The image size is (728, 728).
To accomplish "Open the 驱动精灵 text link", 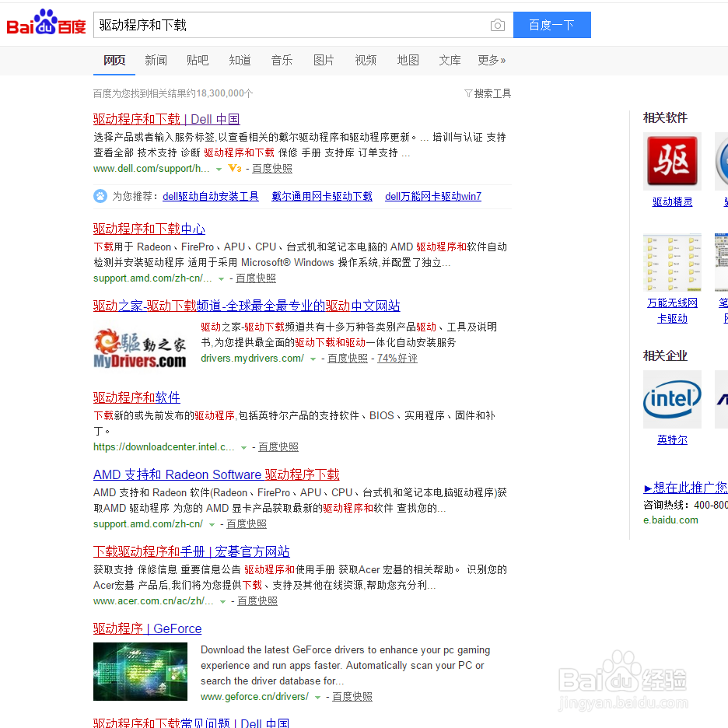I will [672, 202].
